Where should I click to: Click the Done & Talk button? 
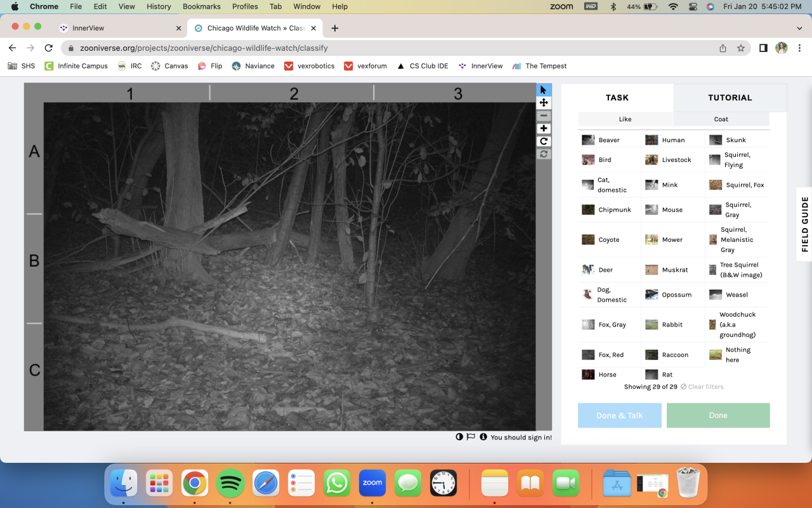(x=619, y=415)
